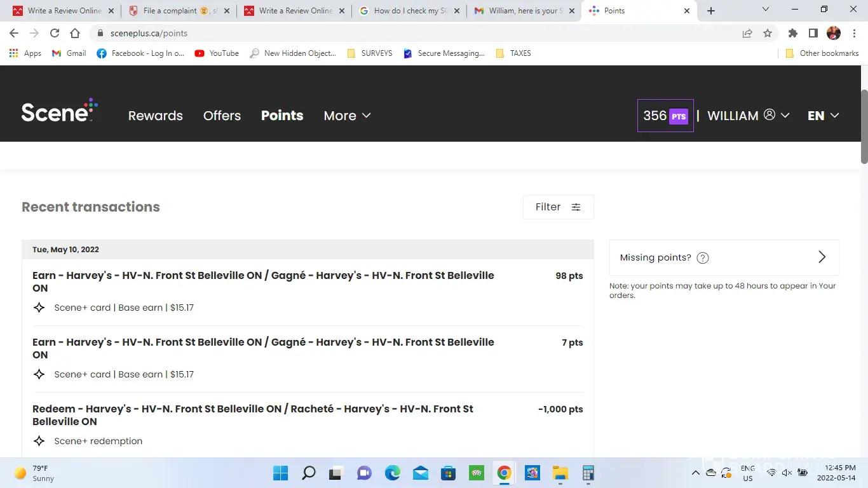Image resolution: width=868 pixels, height=488 pixels.
Task: Open the Filter button for transactions
Action: click(558, 207)
